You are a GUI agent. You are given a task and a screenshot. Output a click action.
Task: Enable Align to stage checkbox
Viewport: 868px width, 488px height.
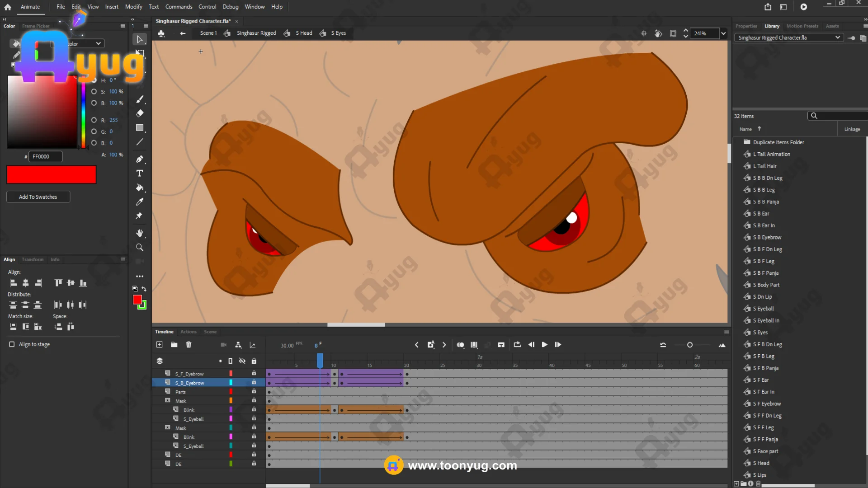point(12,344)
